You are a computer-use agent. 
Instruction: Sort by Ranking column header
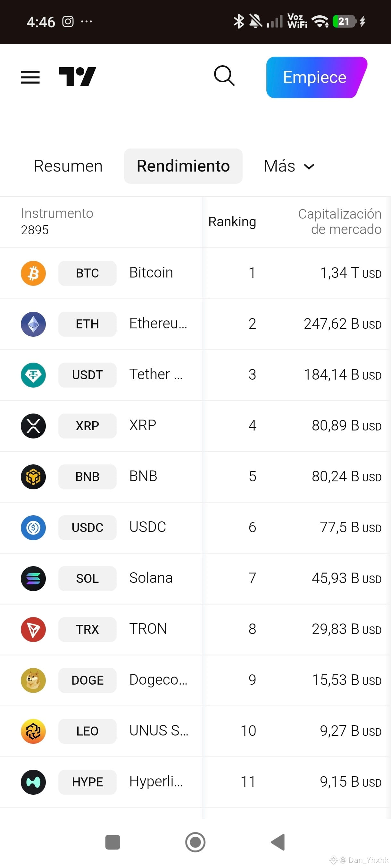[232, 222]
